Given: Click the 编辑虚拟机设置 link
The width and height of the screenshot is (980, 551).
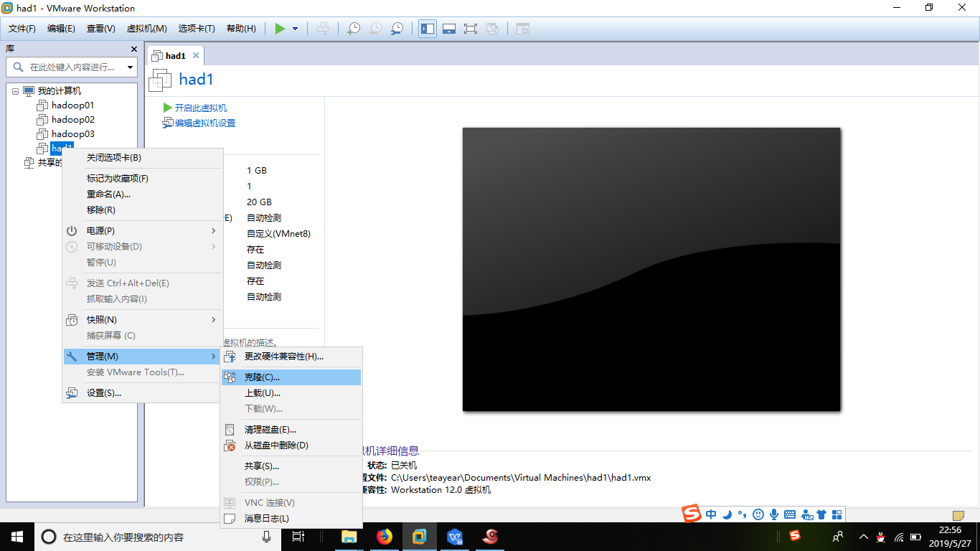Looking at the screenshot, I should [x=205, y=123].
